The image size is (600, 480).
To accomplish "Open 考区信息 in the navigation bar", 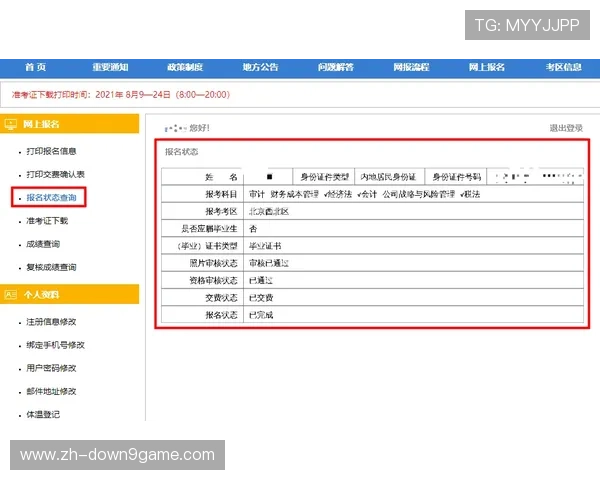I will coord(564,67).
